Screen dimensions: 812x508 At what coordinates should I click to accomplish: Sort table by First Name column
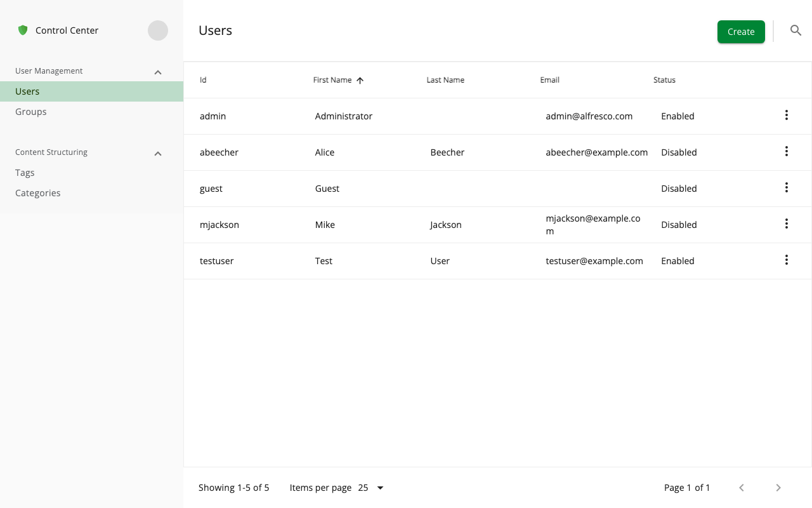click(332, 80)
